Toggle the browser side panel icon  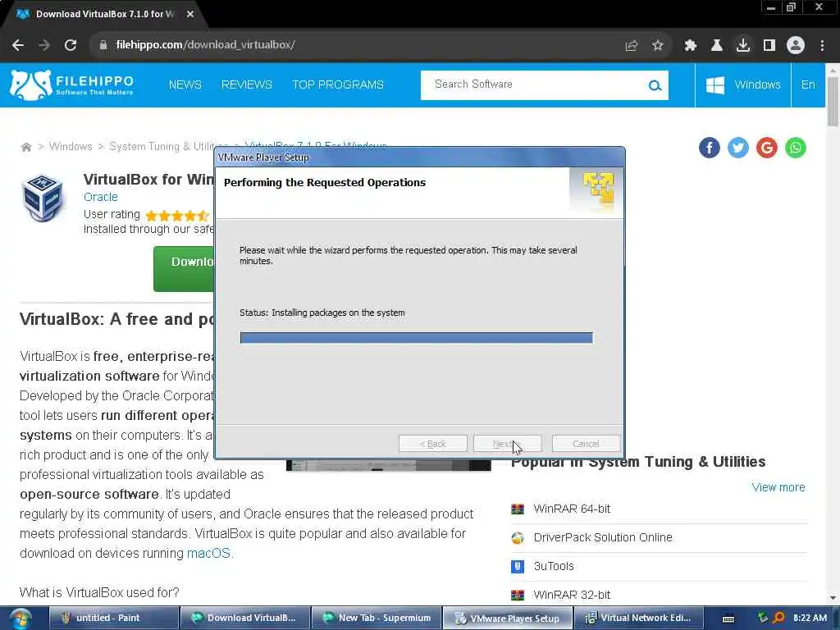769,46
